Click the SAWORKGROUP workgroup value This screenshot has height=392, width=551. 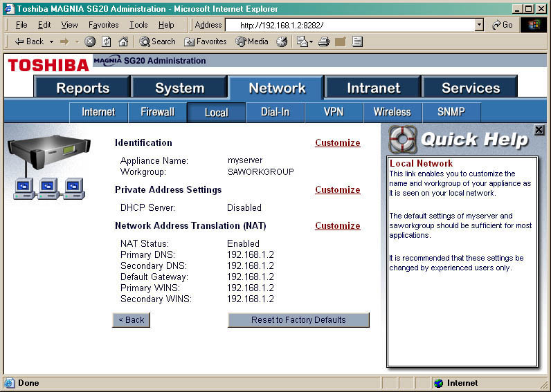pyautogui.click(x=261, y=172)
